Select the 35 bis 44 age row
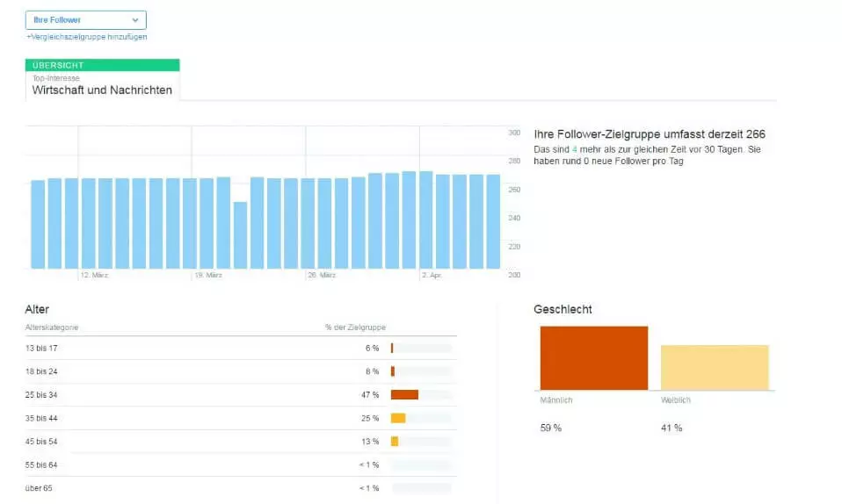 pyautogui.click(x=241, y=418)
